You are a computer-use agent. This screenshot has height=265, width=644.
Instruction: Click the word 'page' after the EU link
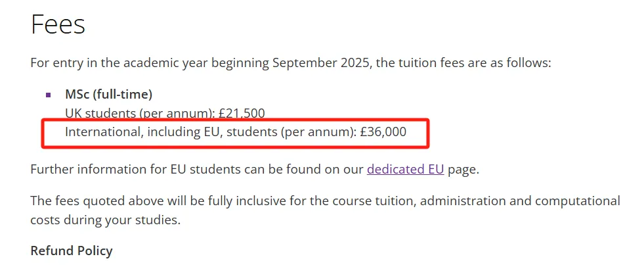coord(462,169)
